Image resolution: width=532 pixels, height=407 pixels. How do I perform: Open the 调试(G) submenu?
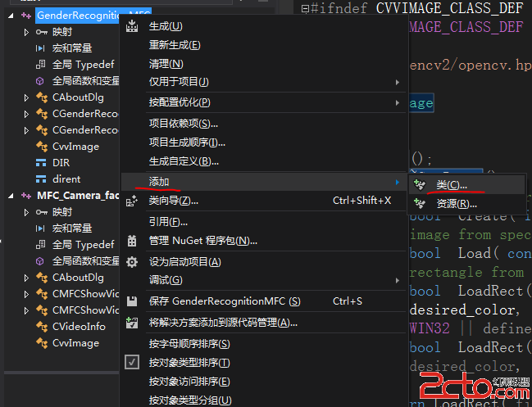(x=265, y=280)
